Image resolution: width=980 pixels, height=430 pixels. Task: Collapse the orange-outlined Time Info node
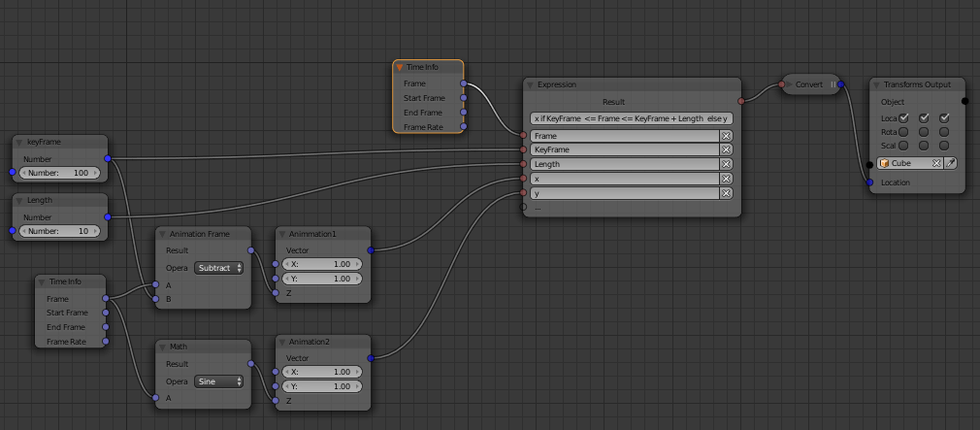coord(400,67)
